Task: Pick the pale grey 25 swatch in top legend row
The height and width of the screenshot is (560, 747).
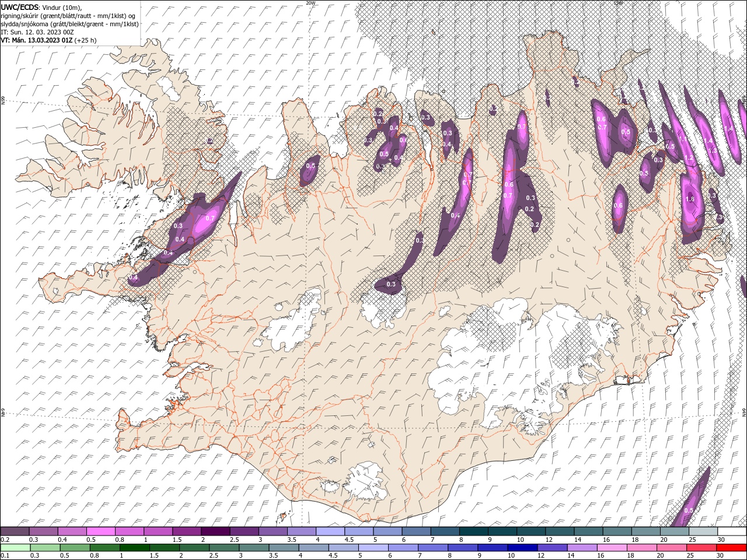Action: point(703,531)
